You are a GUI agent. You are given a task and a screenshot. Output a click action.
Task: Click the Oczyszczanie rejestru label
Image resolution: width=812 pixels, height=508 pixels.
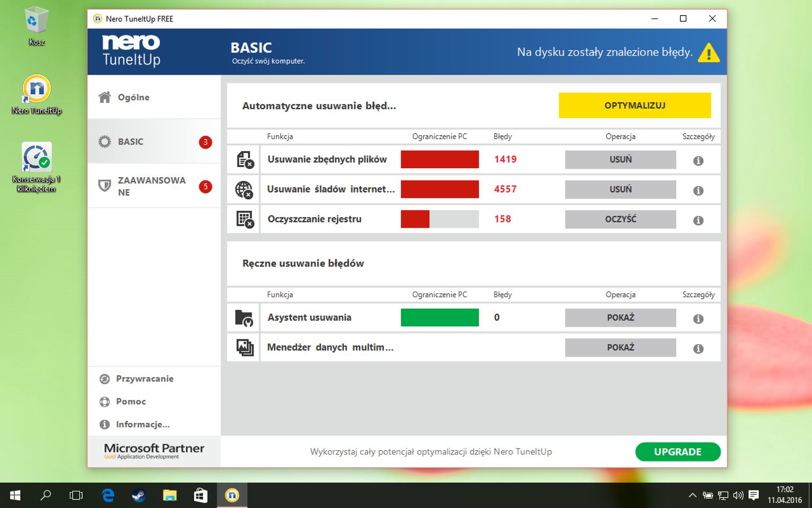point(314,219)
